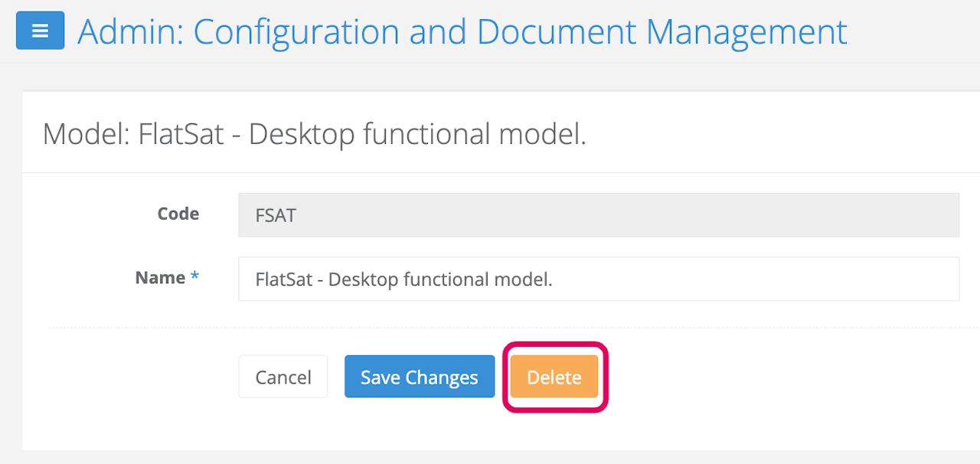Screen dimensions: 980x464
Task: Cancel editing the model
Action: 283,377
